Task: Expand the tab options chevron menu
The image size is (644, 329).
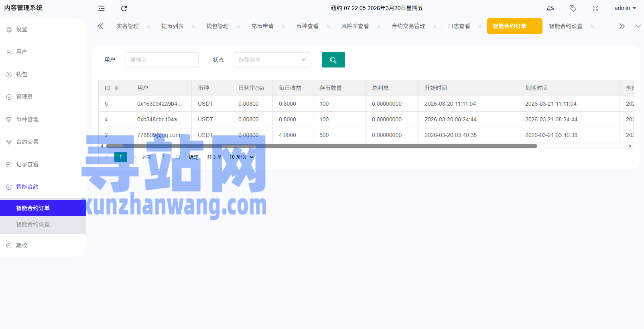Action: (638, 26)
